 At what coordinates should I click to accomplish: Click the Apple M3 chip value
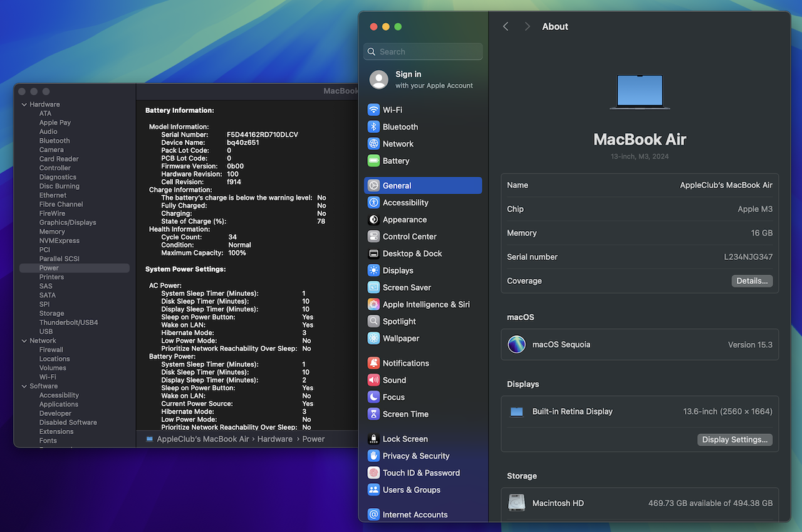coord(755,209)
